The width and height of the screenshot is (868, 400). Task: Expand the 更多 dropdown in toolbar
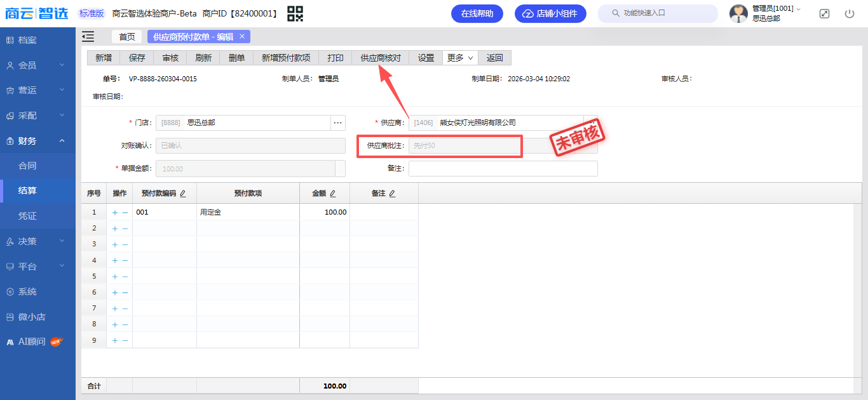coord(460,58)
